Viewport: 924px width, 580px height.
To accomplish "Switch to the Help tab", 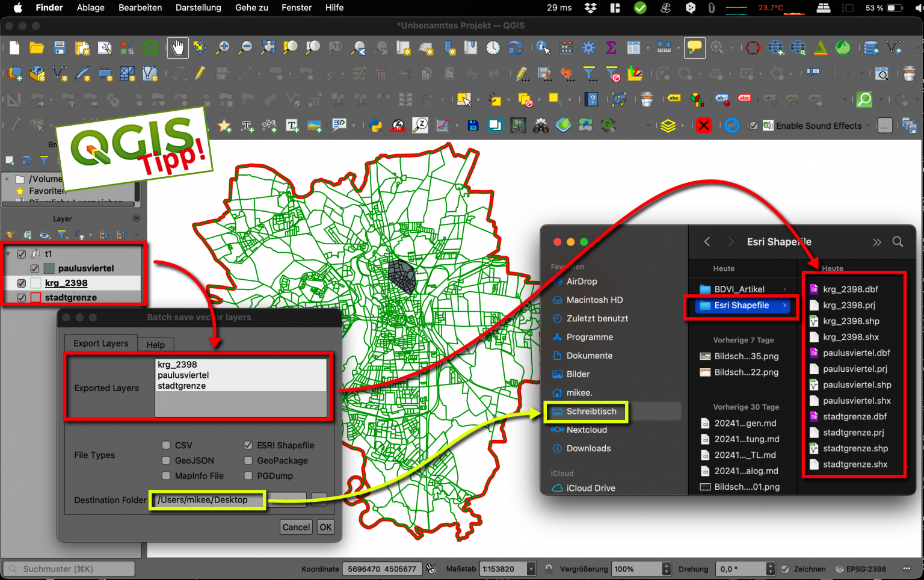I will [x=155, y=344].
